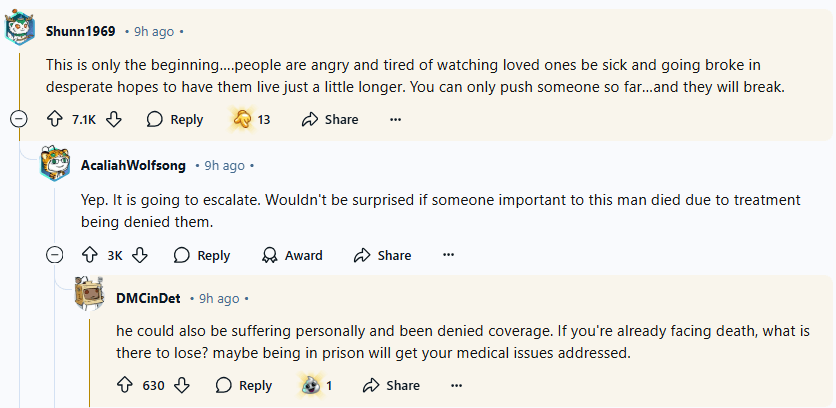Downvote DMCinDet's comment
The width and height of the screenshot is (836, 408).
(182, 385)
